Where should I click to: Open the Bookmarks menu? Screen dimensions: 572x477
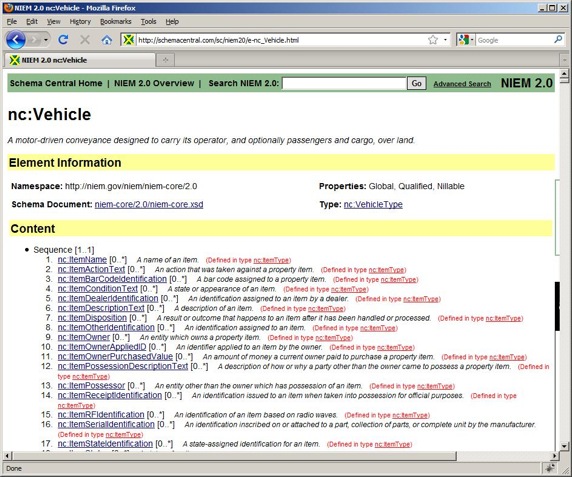(116, 22)
